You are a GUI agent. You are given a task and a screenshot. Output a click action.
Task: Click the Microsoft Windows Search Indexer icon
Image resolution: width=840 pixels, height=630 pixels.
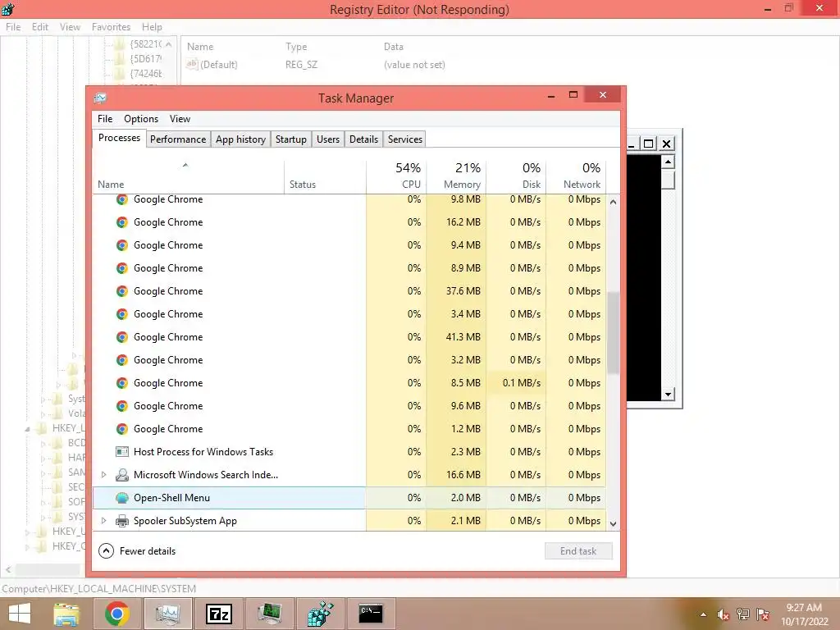click(x=122, y=475)
